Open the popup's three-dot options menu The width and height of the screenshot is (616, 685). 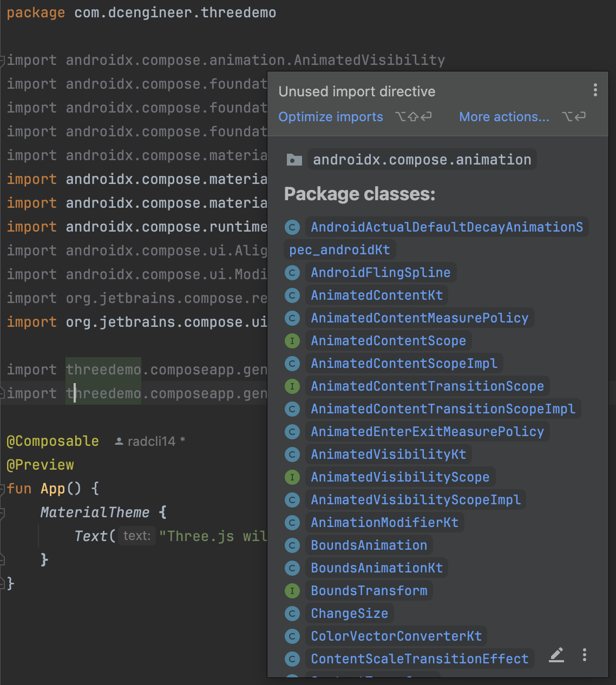595,90
